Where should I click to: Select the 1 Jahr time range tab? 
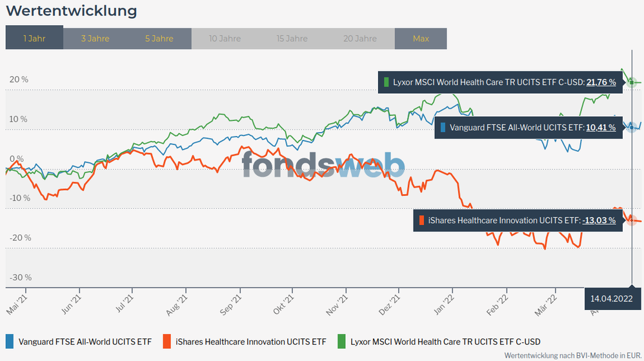34,39
